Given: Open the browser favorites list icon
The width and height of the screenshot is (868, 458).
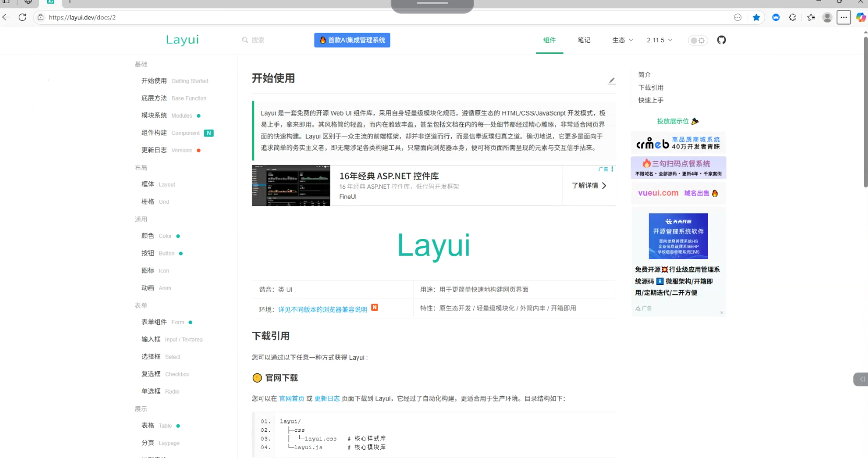Looking at the screenshot, I should coord(811,17).
